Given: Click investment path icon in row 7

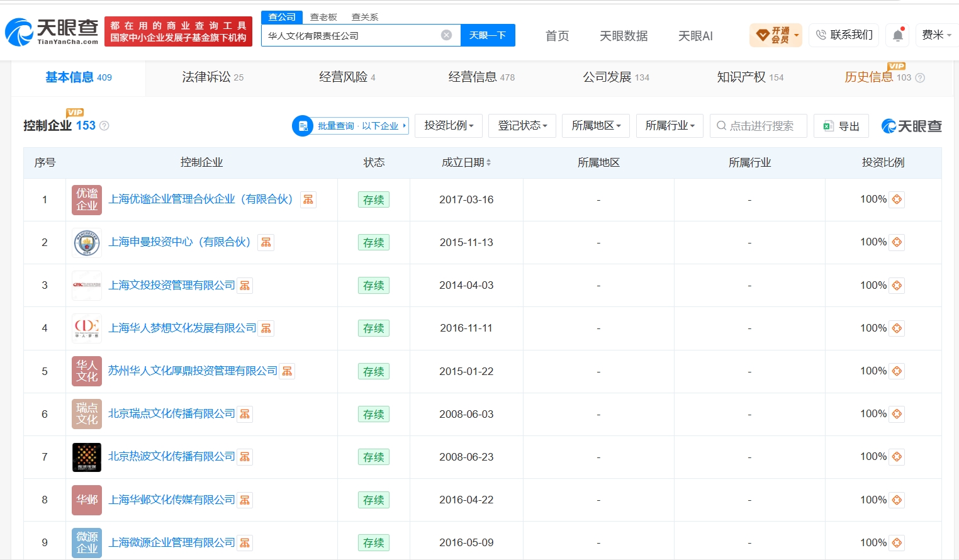Looking at the screenshot, I should pos(897,457).
